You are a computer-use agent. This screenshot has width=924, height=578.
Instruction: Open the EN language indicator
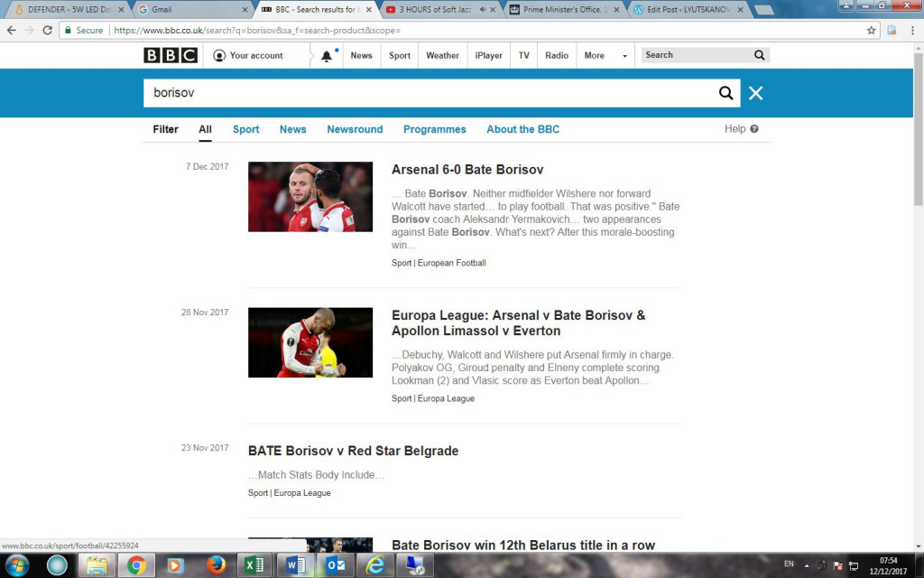(789, 564)
